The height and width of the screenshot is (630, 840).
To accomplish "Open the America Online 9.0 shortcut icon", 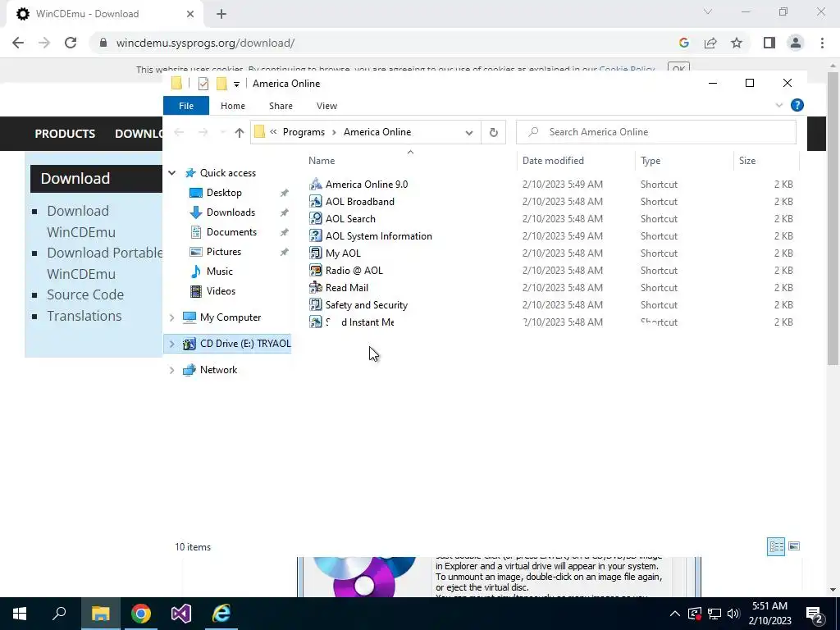I will (316, 185).
